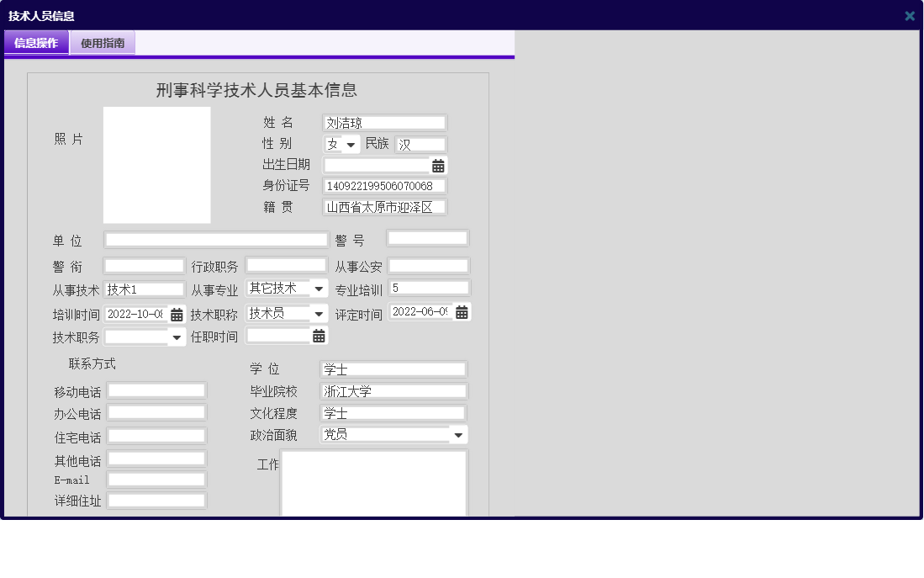This screenshot has width=924, height=578.
Task: Open the 出生日期 calendar picker
Action: coord(440,165)
